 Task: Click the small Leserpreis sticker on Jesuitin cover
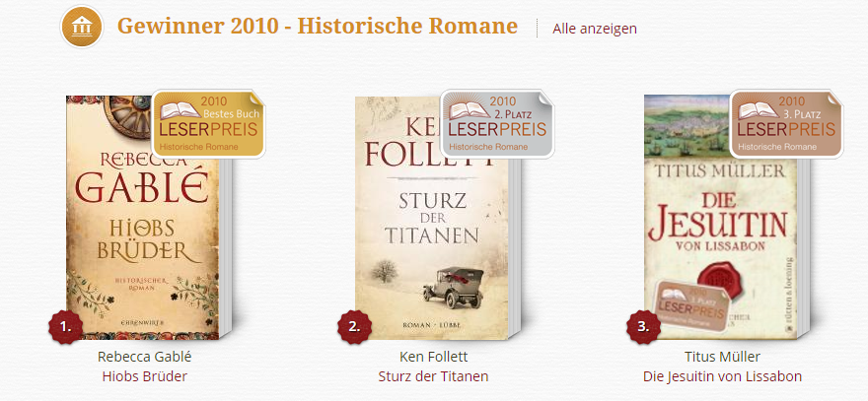[690, 307]
